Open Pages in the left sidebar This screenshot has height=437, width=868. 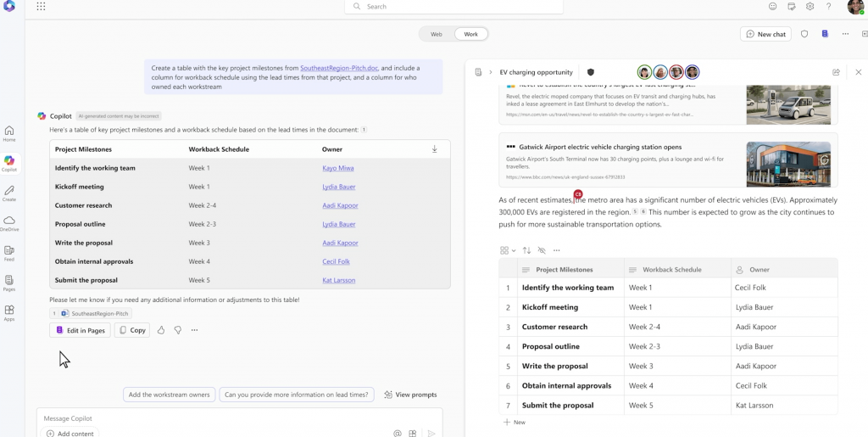[8, 283]
